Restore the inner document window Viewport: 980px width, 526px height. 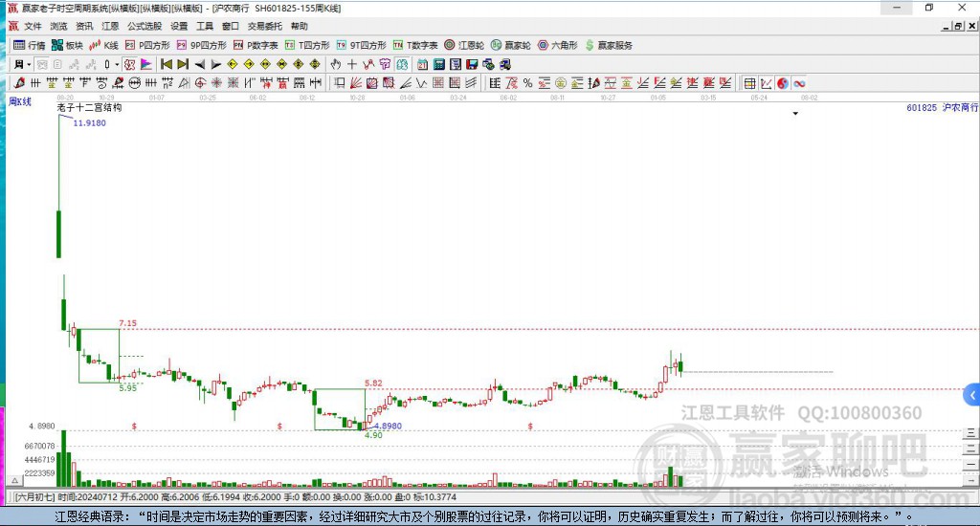[x=958, y=26]
